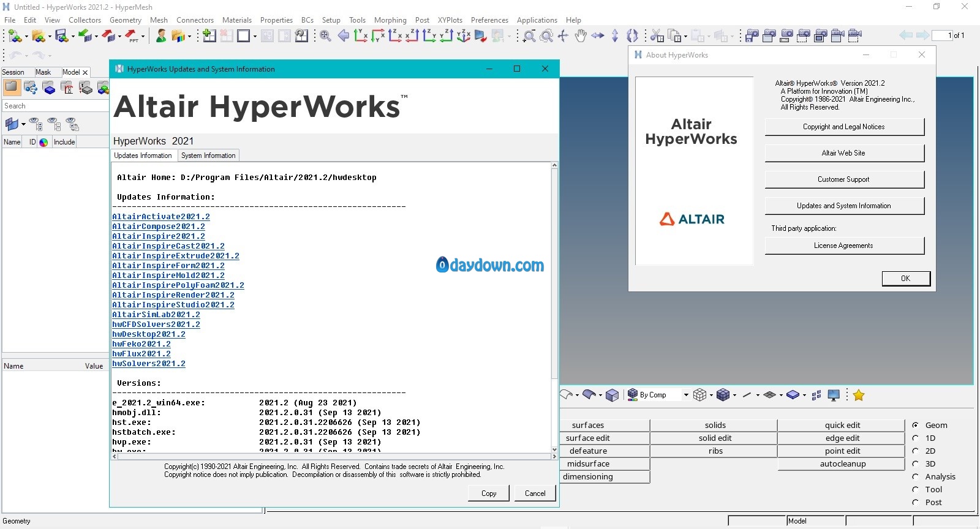Image resolution: width=980 pixels, height=529 pixels.
Task: Click the Show None eye icon in browser
Action: tap(54, 124)
